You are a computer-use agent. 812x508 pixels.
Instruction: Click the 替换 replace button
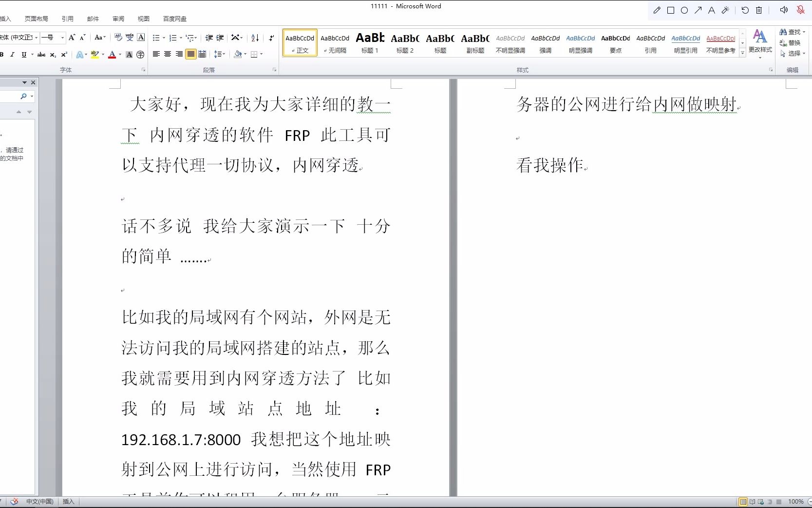790,43
